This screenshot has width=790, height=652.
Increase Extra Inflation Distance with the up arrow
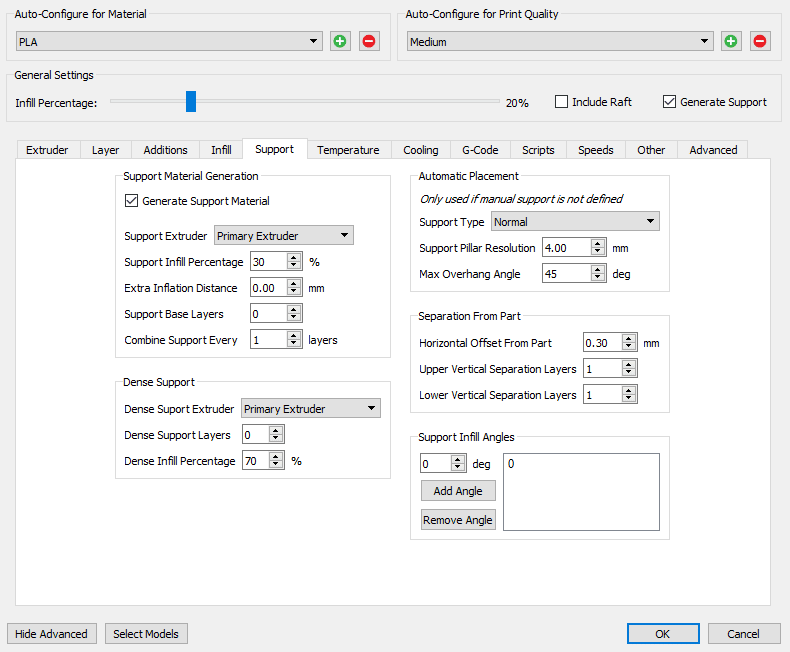coord(294,284)
